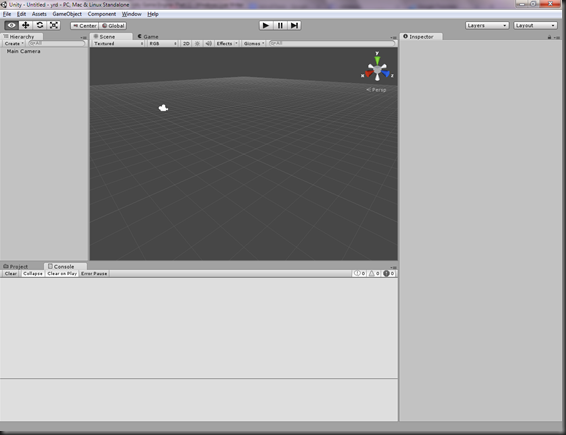The image size is (566, 435).
Task: Toggle Console Collapse option
Action: (32, 274)
